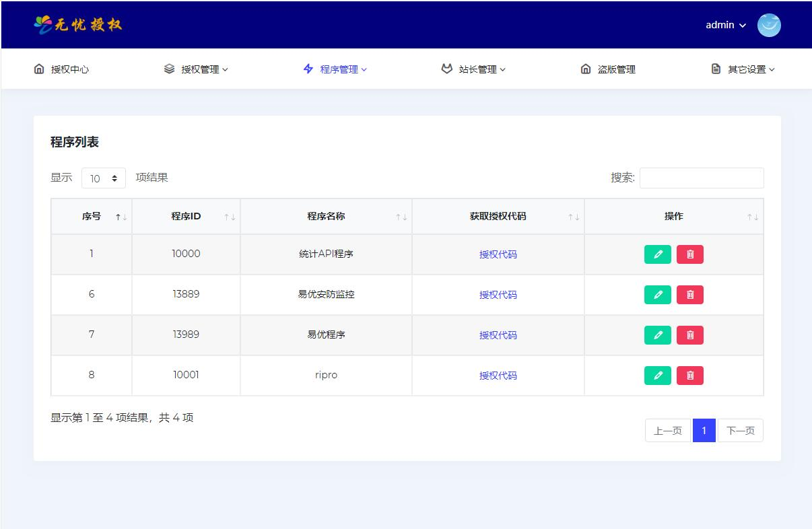Open the page size selector showing 10
The image size is (812, 529).
pyautogui.click(x=103, y=178)
